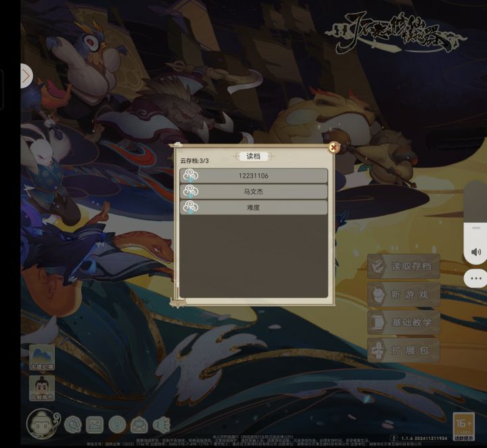Open the 自制角色 character thumbnail

(42, 388)
